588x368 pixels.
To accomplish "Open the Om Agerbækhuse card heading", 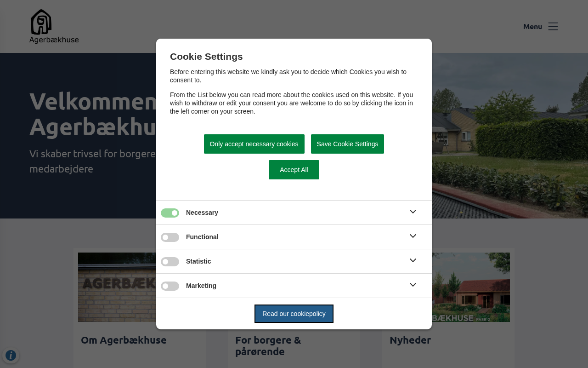I will (124, 340).
